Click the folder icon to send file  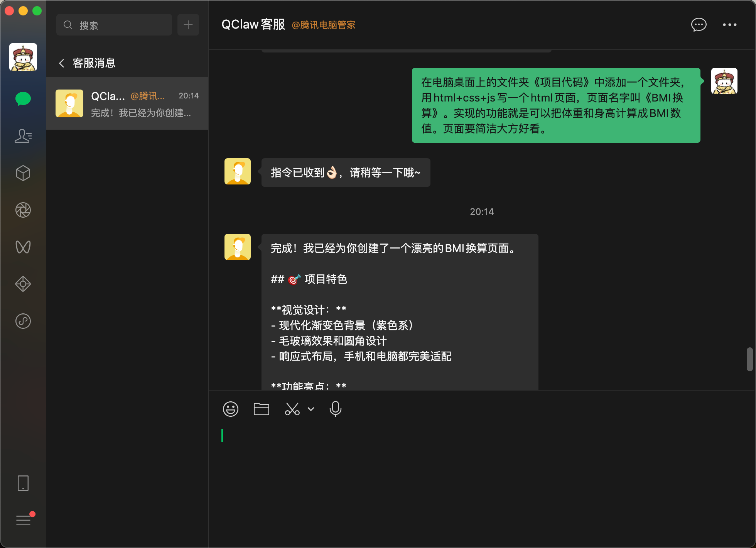(262, 409)
